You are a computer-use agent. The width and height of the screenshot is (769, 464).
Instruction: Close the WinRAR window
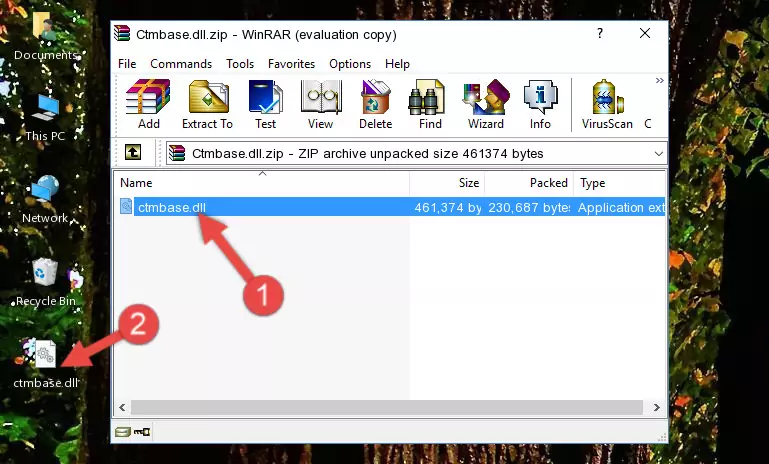pyautogui.click(x=644, y=33)
